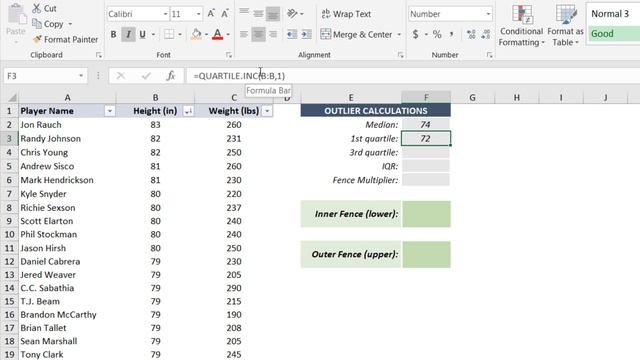Click the Select All corner triangle
Image resolution: width=640 pixels, height=360 pixels.
pos(12,98)
